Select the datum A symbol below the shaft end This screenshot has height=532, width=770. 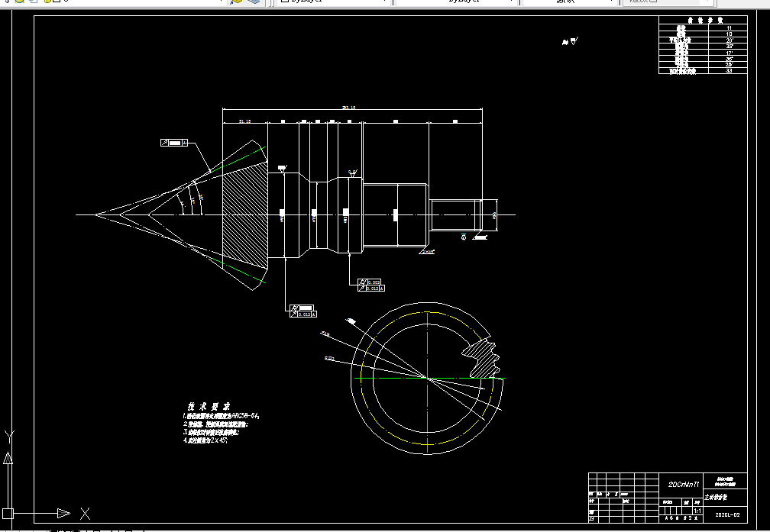click(x=464, y=237)
